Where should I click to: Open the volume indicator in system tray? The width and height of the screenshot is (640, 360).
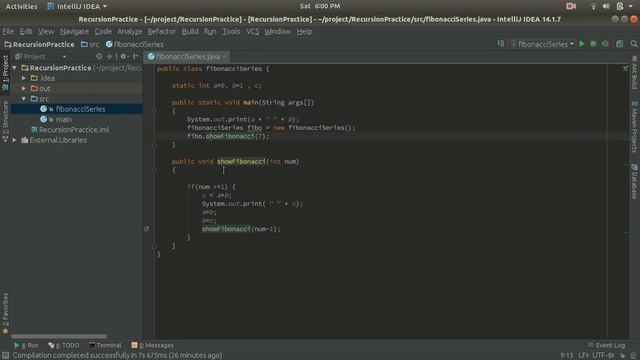(606, 6)
